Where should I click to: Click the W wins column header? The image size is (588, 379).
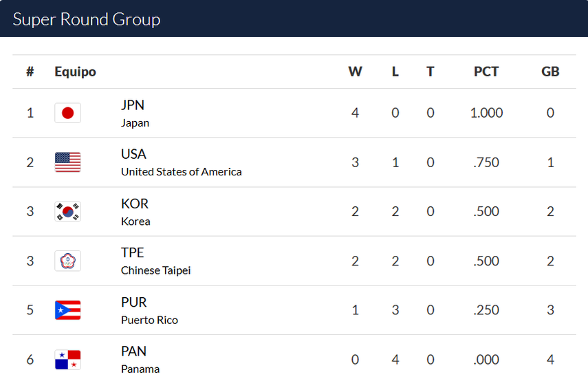pos(355,72)
